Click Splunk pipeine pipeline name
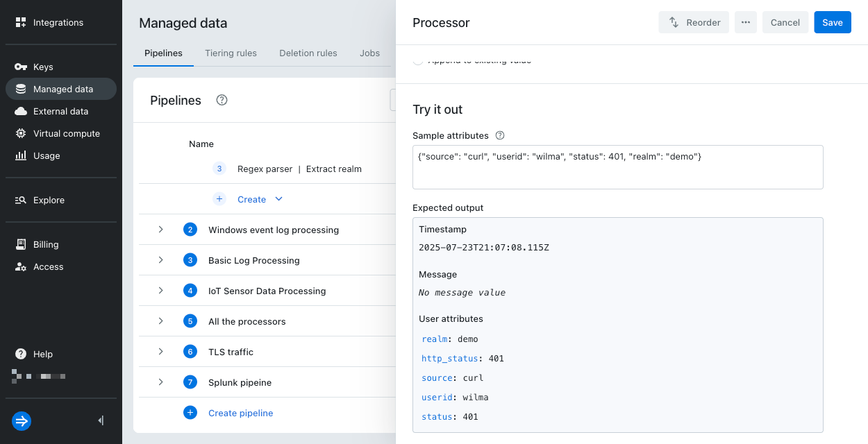 point(240,382)
